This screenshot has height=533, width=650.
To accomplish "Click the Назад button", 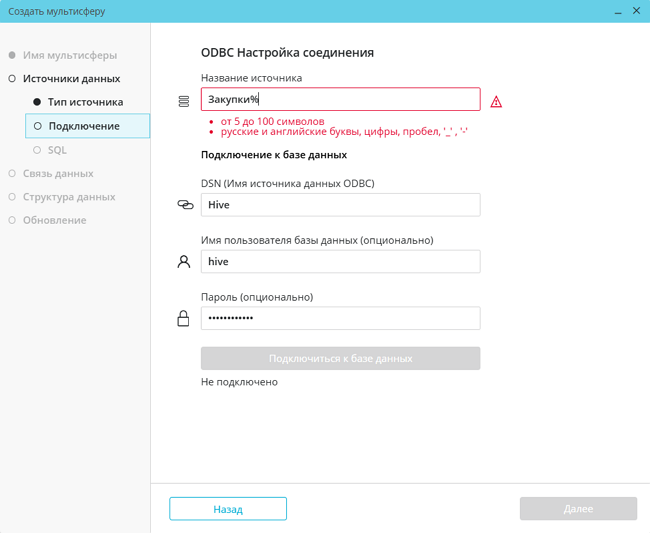I will (228, 509).
